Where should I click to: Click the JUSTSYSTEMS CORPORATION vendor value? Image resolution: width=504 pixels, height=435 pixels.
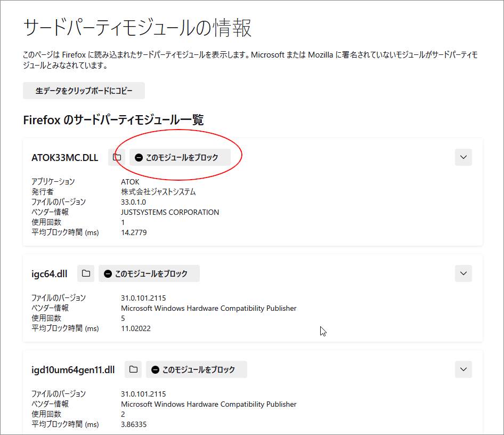[x=170, y=212]
